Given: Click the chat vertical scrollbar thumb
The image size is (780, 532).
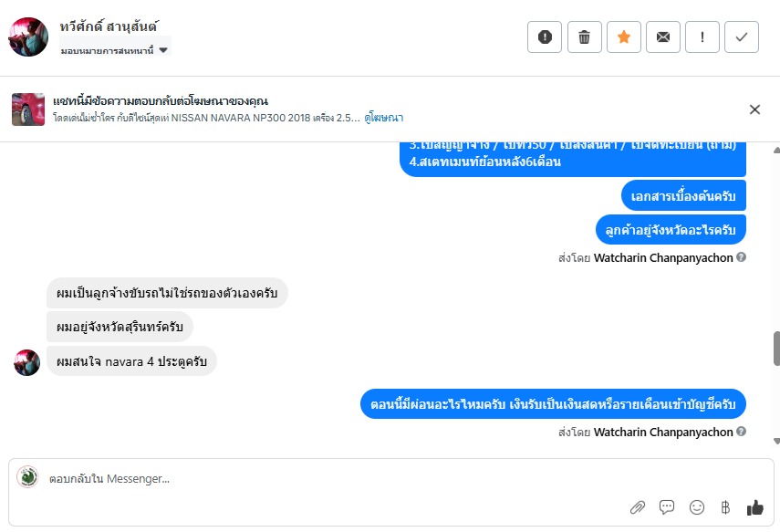Looking at the screenshot, I should click(x=776, y=348).
